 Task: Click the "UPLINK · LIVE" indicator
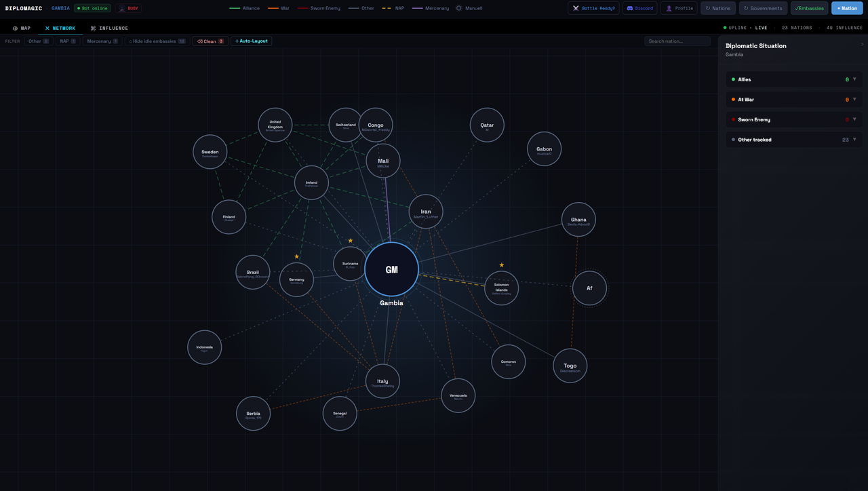click(745, 28)
